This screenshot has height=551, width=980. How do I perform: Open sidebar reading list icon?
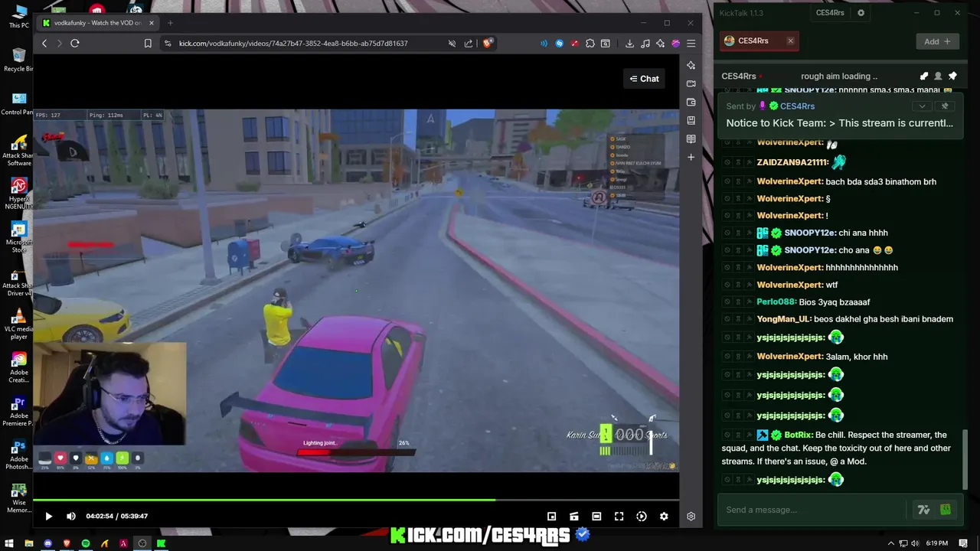[x=691, y=139]
